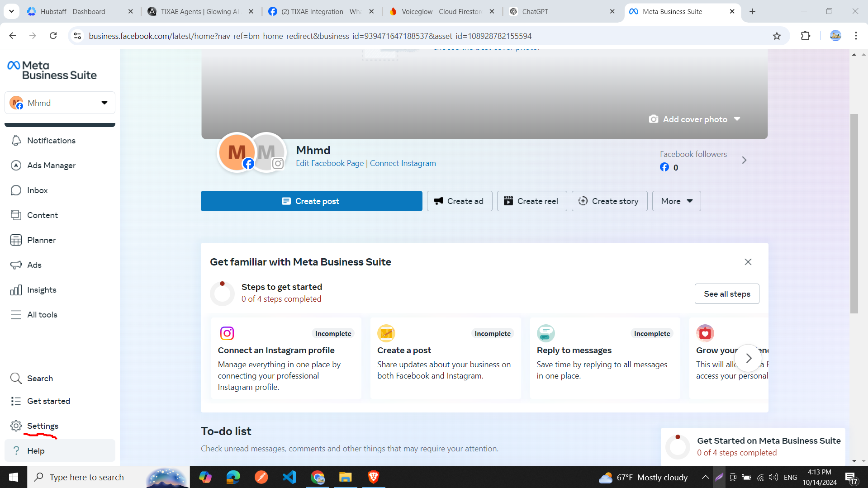Screen dimensions: 868x488
Task: Click the Create ad button
Action: (x=460, y=201)
